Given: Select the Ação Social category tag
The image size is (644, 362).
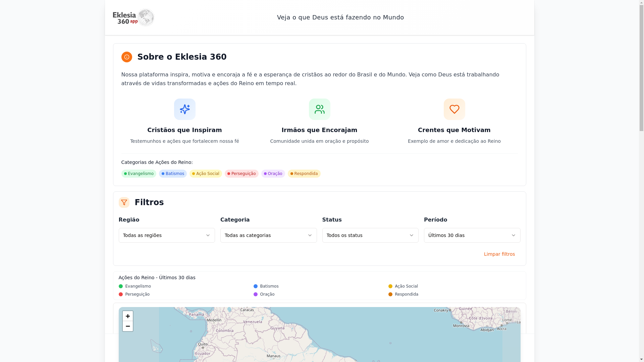Looking at the screenshot, I should [x=206, y=174].
